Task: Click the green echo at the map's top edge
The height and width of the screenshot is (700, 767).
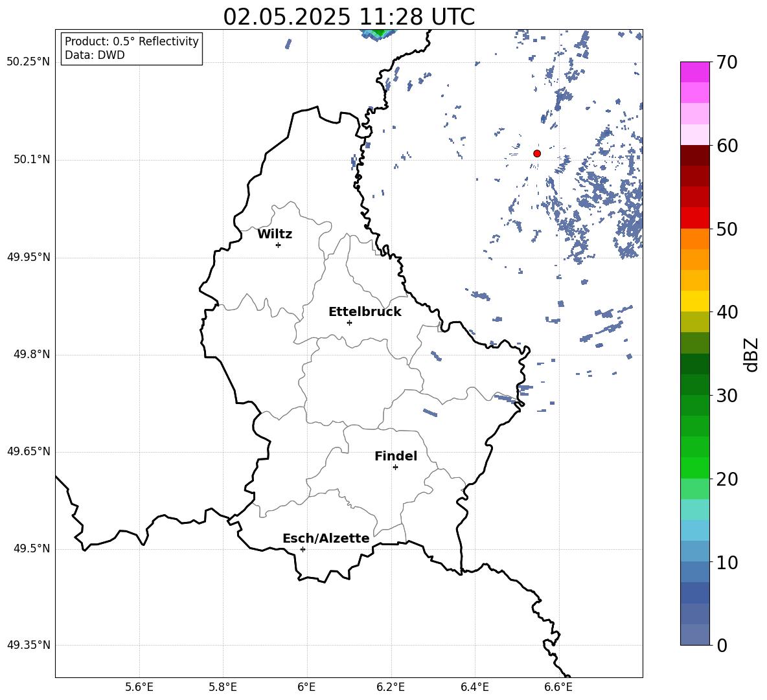Action: pyautogui.click(x=378, y=34)
